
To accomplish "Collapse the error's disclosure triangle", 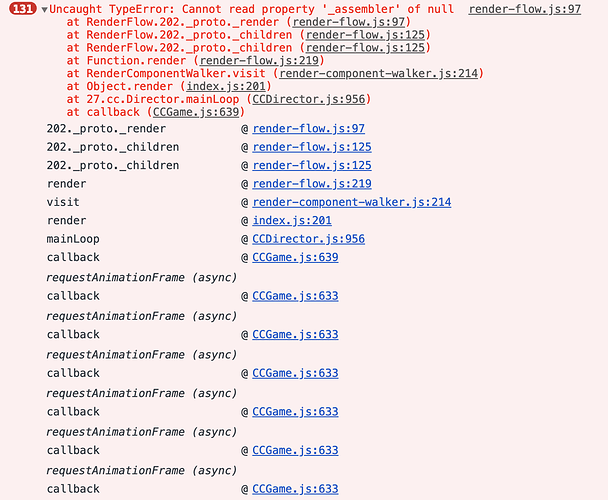I will coord(44,9).
